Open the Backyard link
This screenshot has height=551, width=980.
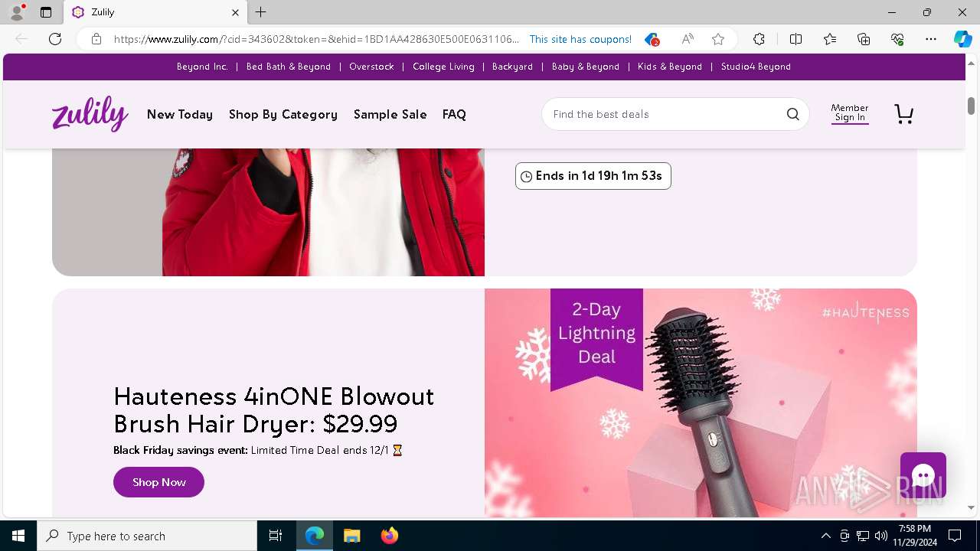click(x=512, y=67)
